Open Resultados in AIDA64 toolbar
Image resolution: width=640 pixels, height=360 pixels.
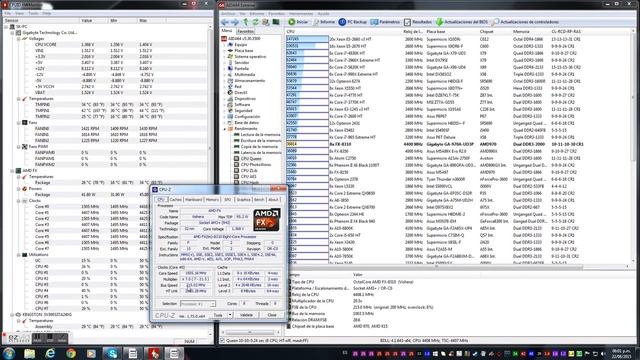coord(418,22)
